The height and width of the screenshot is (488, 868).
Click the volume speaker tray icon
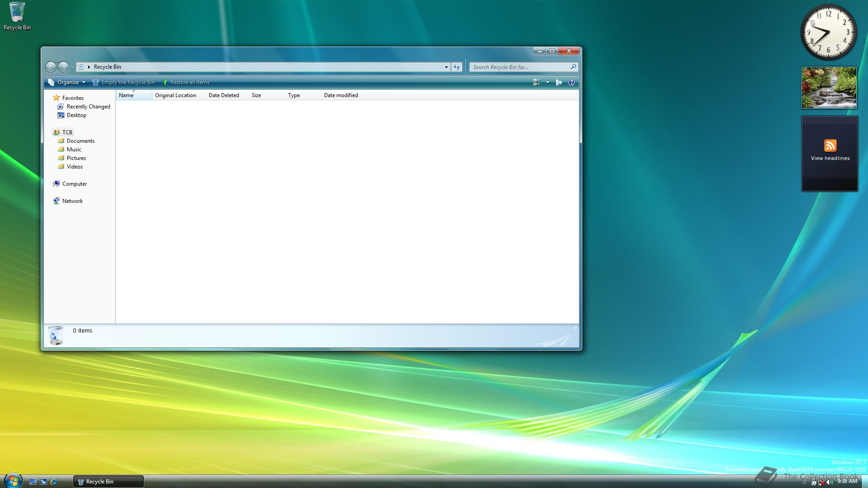click(x=829, y=482)
